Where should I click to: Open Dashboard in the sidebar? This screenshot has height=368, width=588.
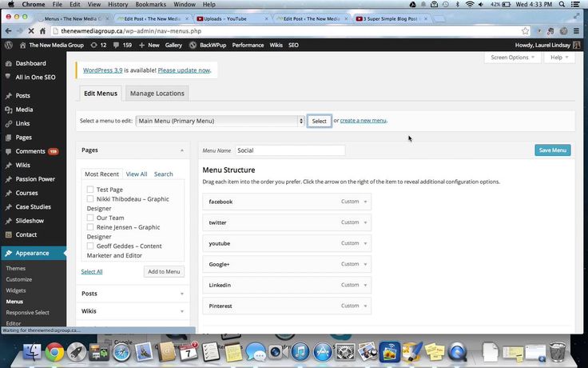point(30,63)
